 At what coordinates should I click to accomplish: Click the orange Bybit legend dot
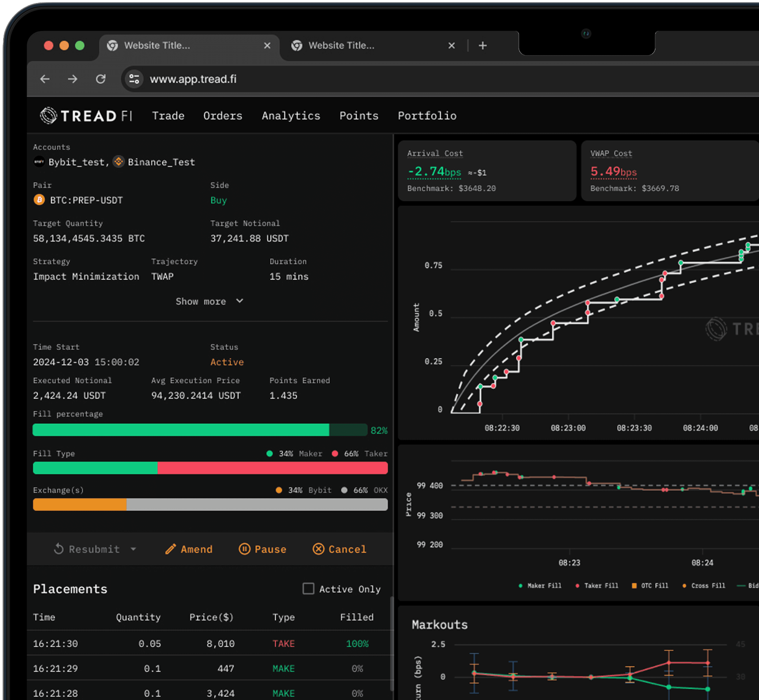279,490
